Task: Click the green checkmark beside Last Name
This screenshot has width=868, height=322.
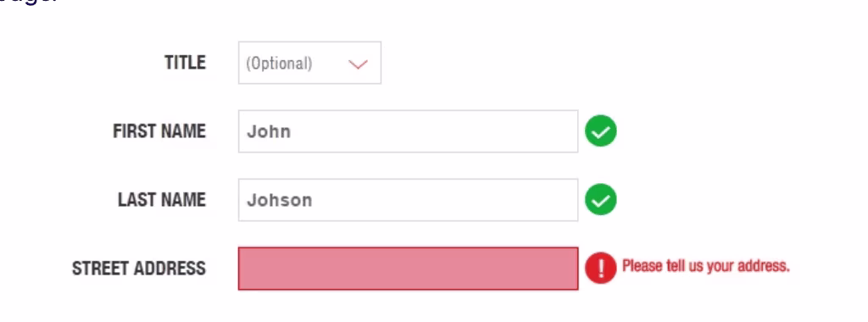Action: coord(601,200)
